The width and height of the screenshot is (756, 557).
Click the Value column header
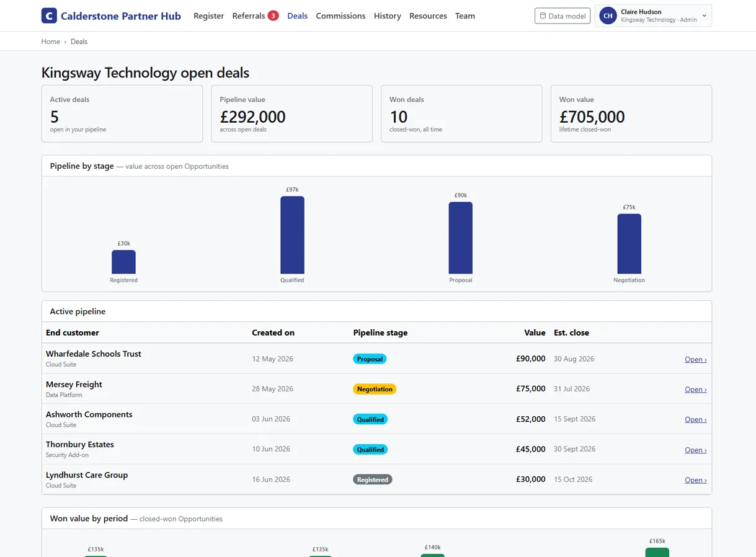click(x=535, y=332)
